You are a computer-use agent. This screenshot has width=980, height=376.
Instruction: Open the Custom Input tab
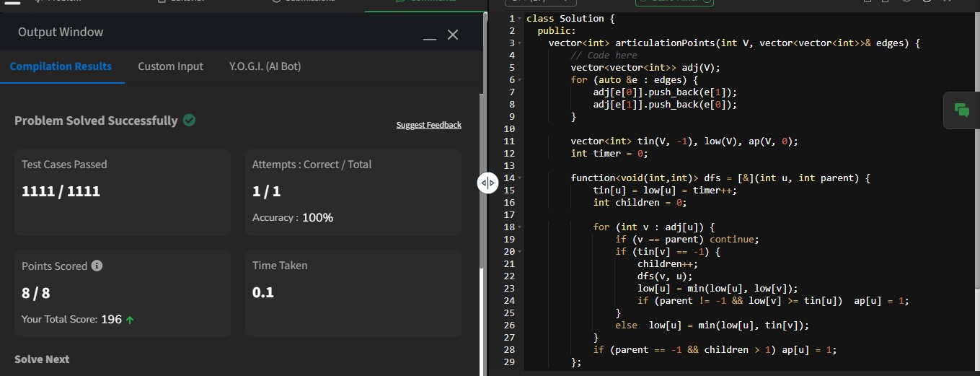point(170,66)
